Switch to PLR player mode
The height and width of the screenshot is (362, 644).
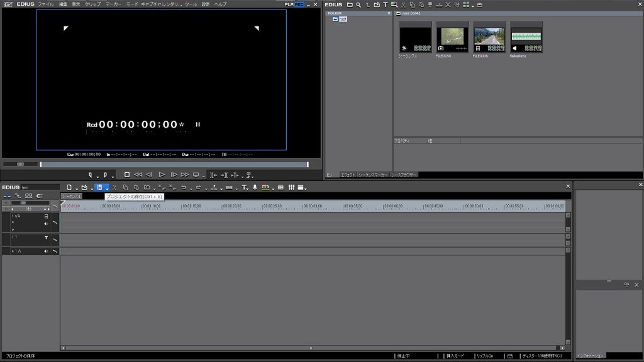click(289, 4)
